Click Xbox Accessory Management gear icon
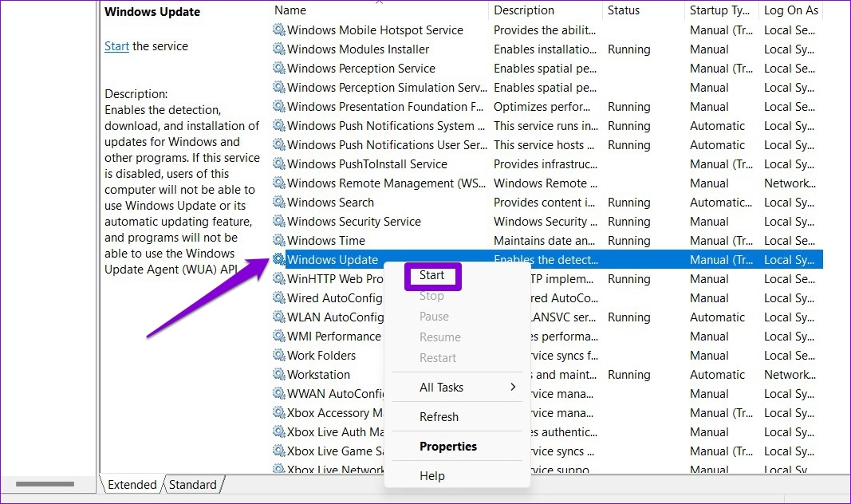 [279, 413]
